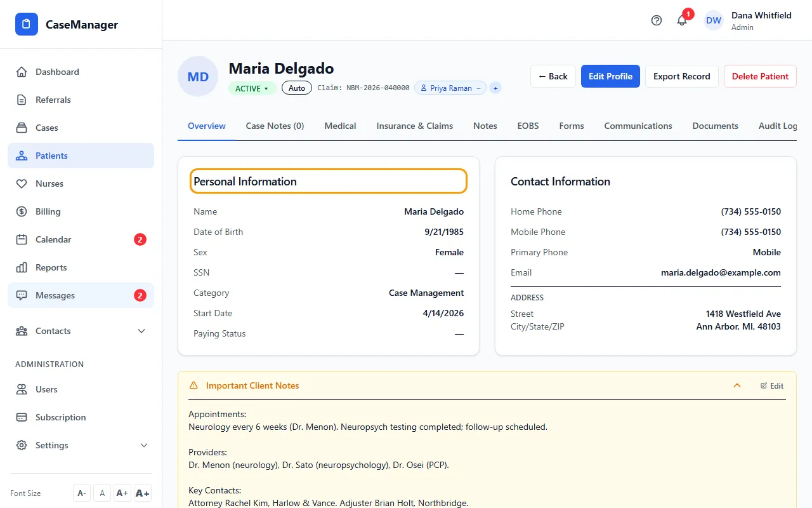Image resolution: width=812 pixels, height=508 pixels.
Task: Open the Communications tab
Action: click(638, 126)
